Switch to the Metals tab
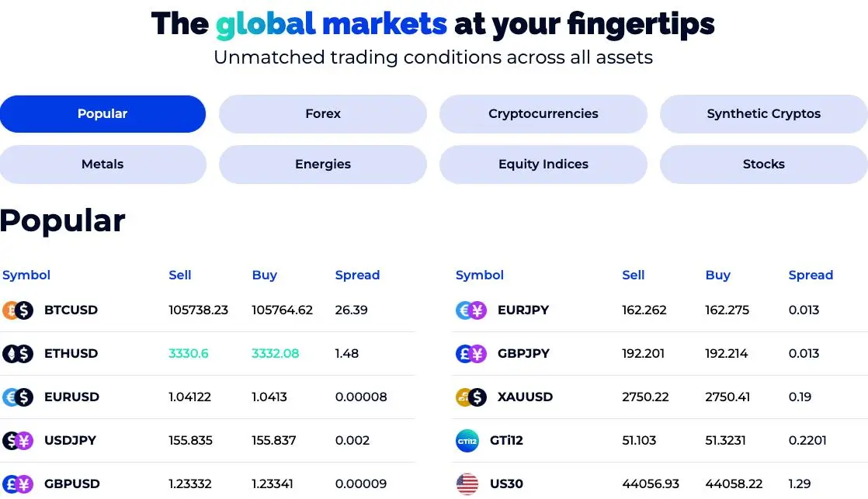 [x=102, y=165]
